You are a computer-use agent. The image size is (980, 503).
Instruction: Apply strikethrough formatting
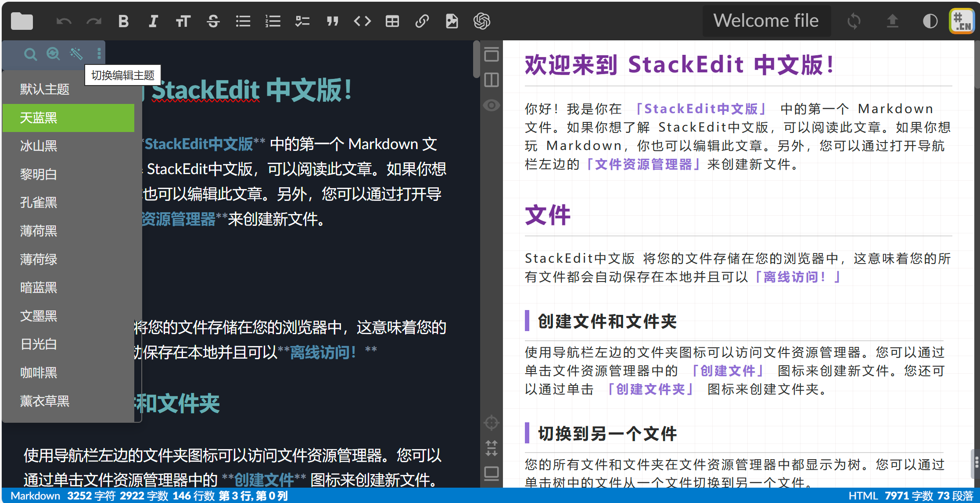(213, 21)
